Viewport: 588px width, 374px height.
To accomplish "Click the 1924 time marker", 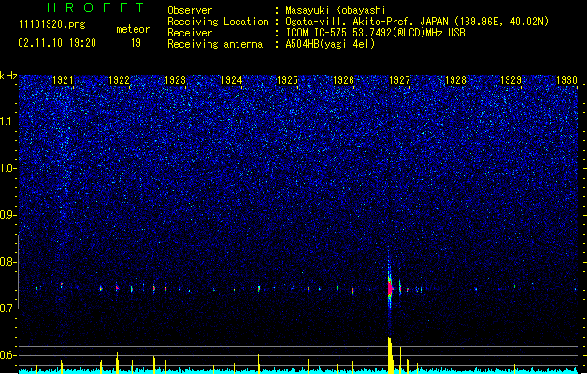I will coord(232,80).
